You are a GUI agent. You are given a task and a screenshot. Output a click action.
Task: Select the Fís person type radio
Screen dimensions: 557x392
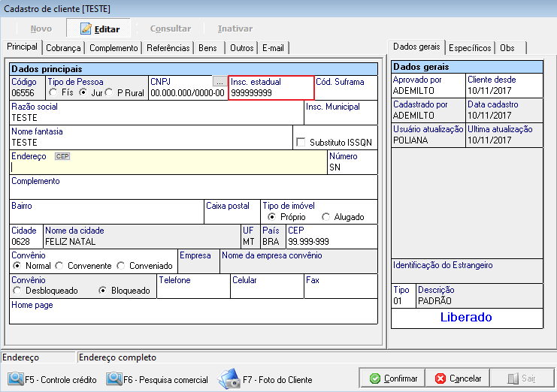coord(53,92)
